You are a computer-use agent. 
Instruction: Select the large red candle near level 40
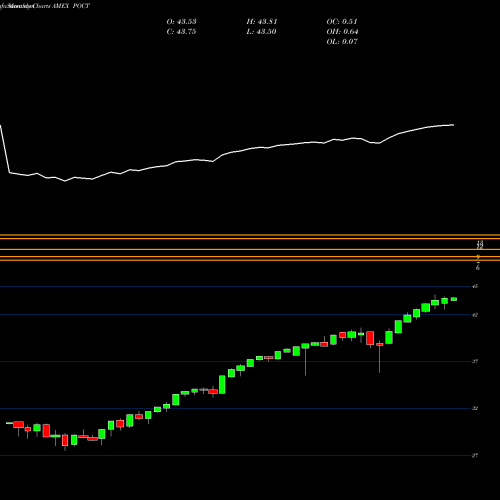(370, 338)
